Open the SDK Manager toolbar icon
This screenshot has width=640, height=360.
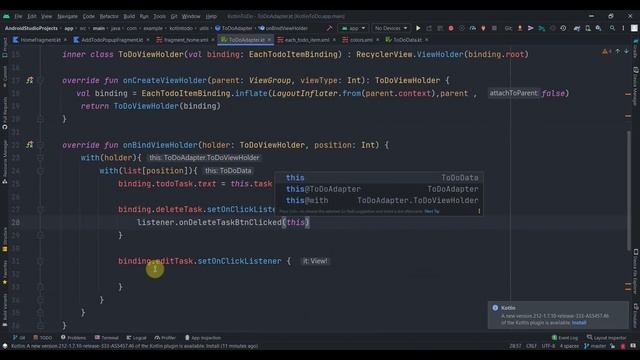coord(598,28)
